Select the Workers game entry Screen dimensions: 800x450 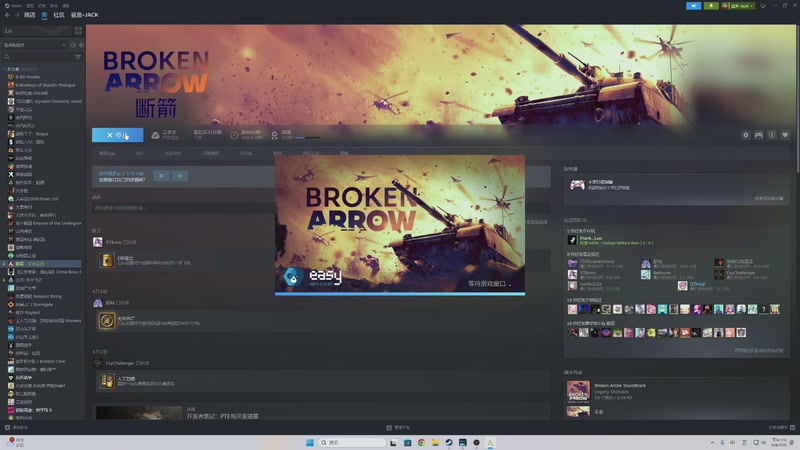pyautogui.click(x=43, y=321)
